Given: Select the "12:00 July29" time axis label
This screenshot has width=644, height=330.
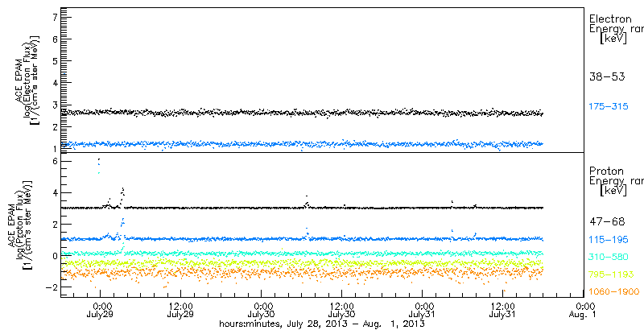Looking at the screenshot, I should tap(180, 310).
